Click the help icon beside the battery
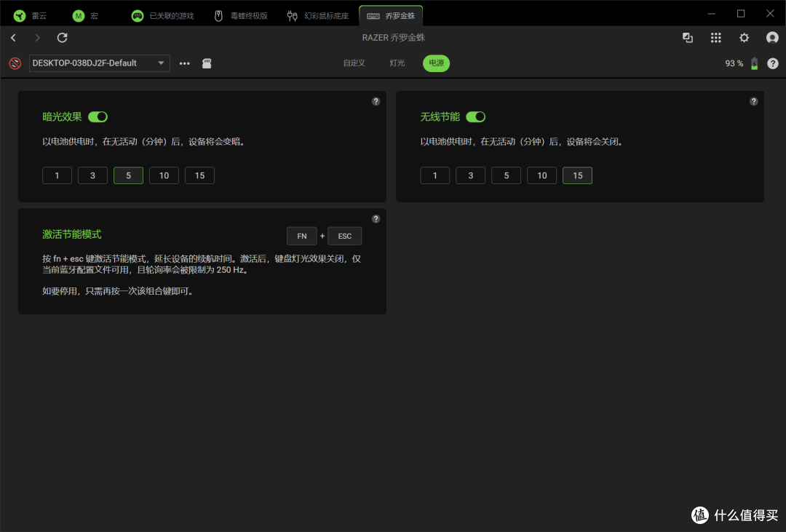Image resolution: width=786 pixels, height=532 pixels. click(773, 63)
